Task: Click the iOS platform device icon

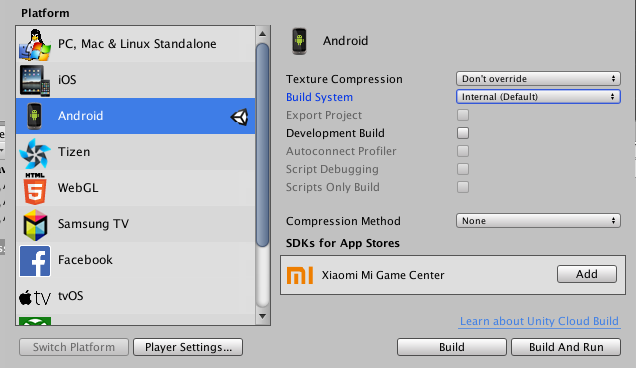Action: pos(35,80)
